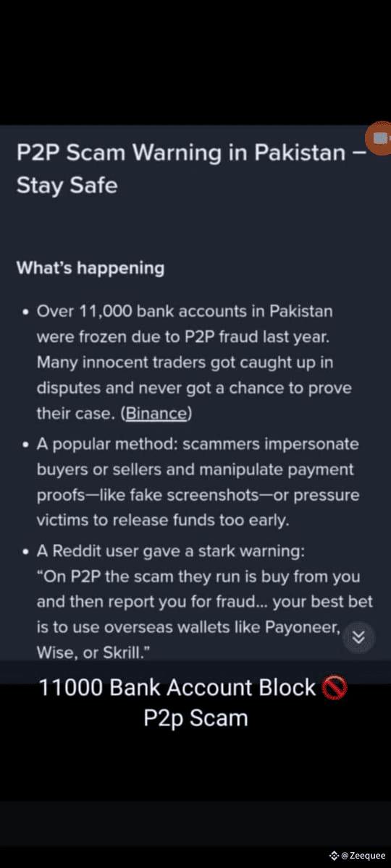The width and height of the screenshot is (391, 868).
Task: Tap the 'P2p Scam' caption line
Action: point(195,718)
